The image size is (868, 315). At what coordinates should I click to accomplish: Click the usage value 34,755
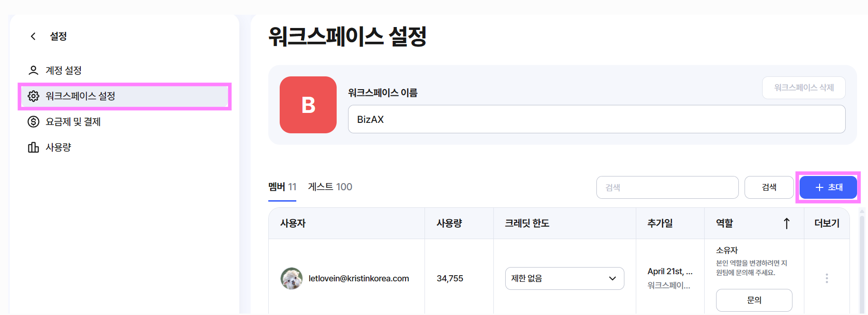[450, 278]
